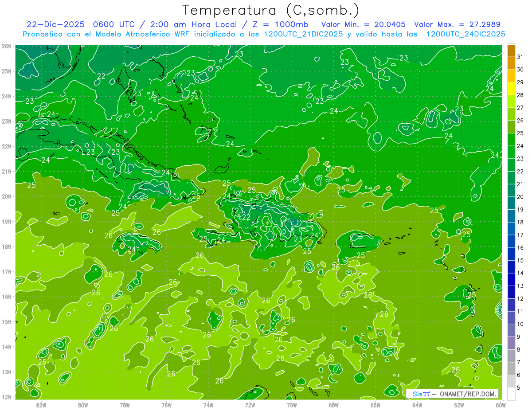Click the 74W longitude axis label
The image size is (532, 411).
pyautogui.click(x=208, y=404)
